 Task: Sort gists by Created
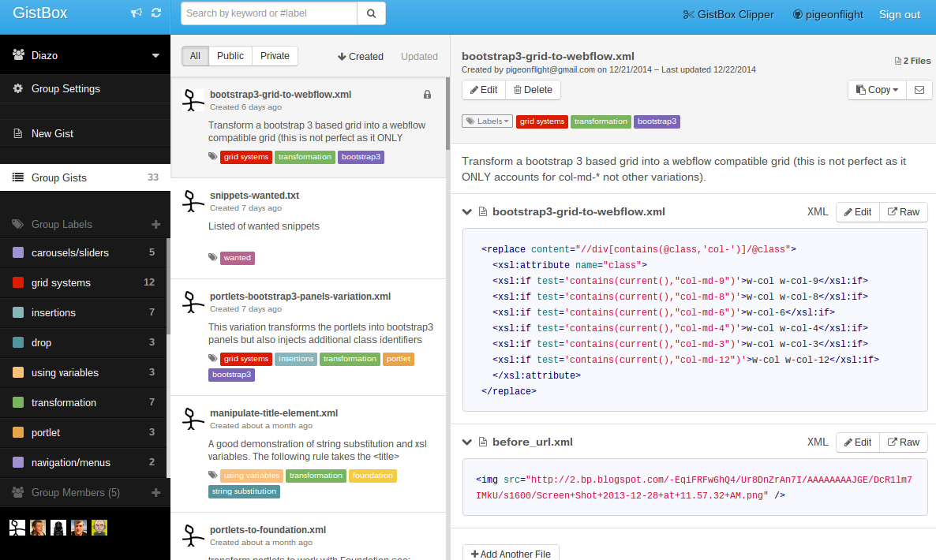pos(361,57)
